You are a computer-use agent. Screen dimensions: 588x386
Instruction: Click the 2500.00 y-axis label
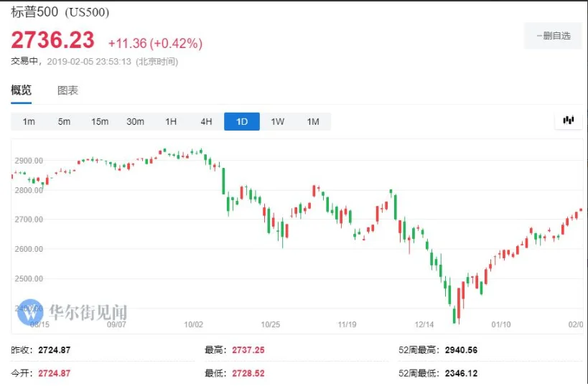coord(29,278)
